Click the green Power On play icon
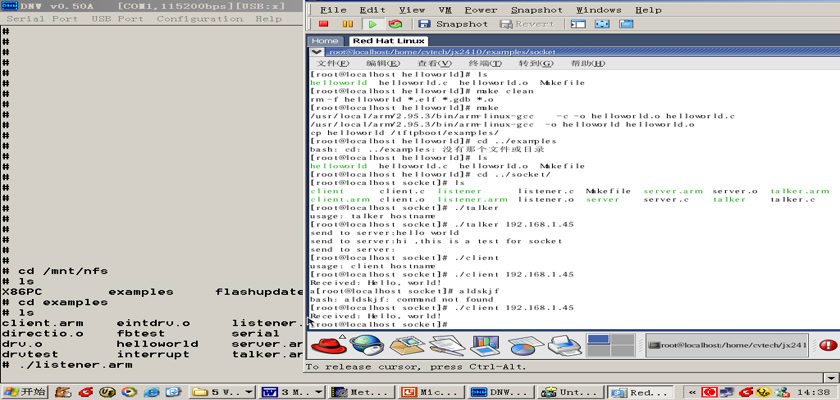This screenshot has width=840, height=400. coord(372,24)
